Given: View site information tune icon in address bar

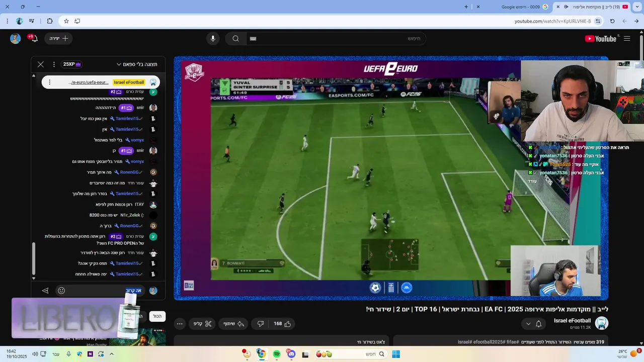Looking at the screenshot, I should tap(598, 21).
